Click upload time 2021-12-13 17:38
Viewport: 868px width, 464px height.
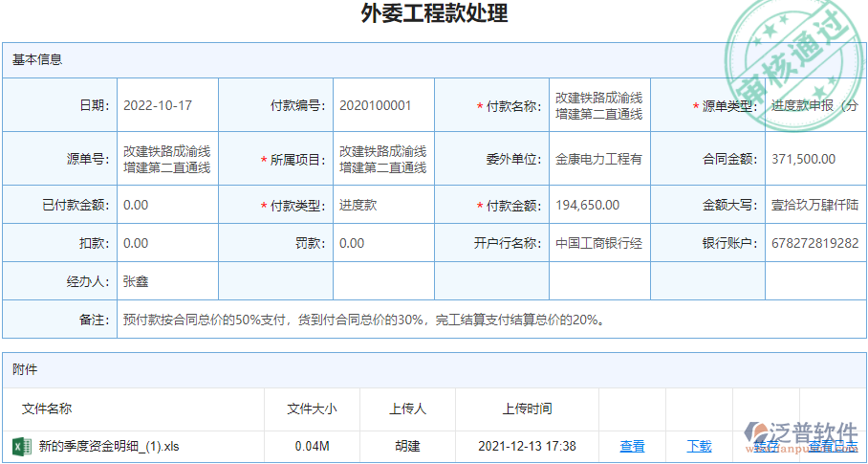pyautogui.click(x=527, y=446)
